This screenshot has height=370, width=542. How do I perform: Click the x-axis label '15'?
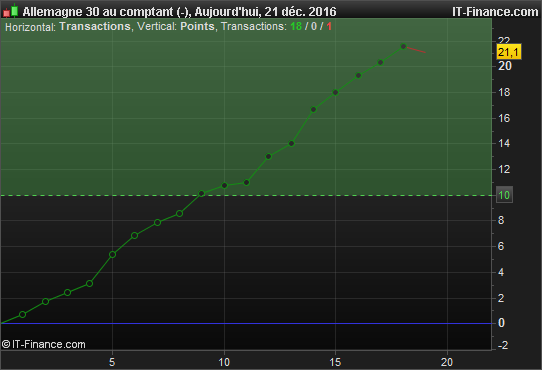coord(335,362)
